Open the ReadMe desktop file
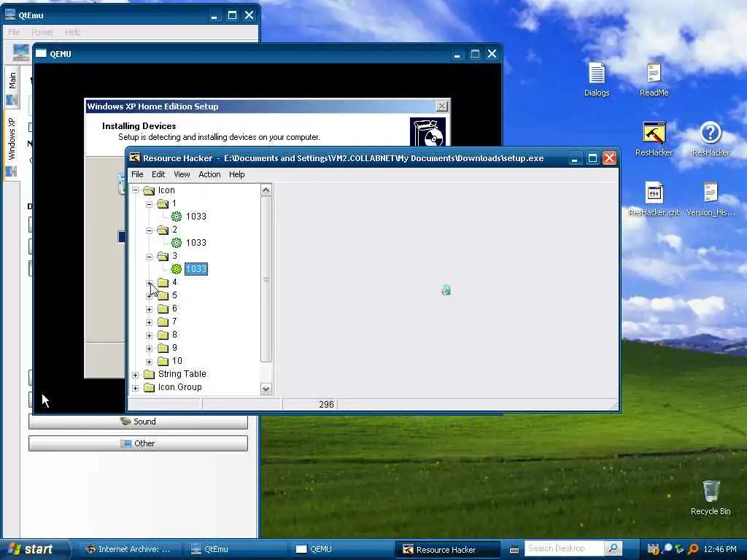 tap(654, 79)
